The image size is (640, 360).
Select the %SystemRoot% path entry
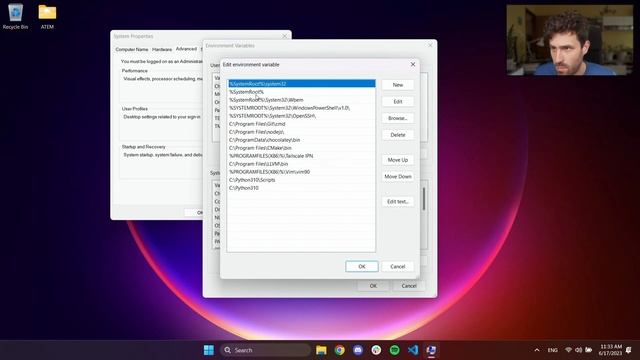pyautogui.click(x=302, y=92)
